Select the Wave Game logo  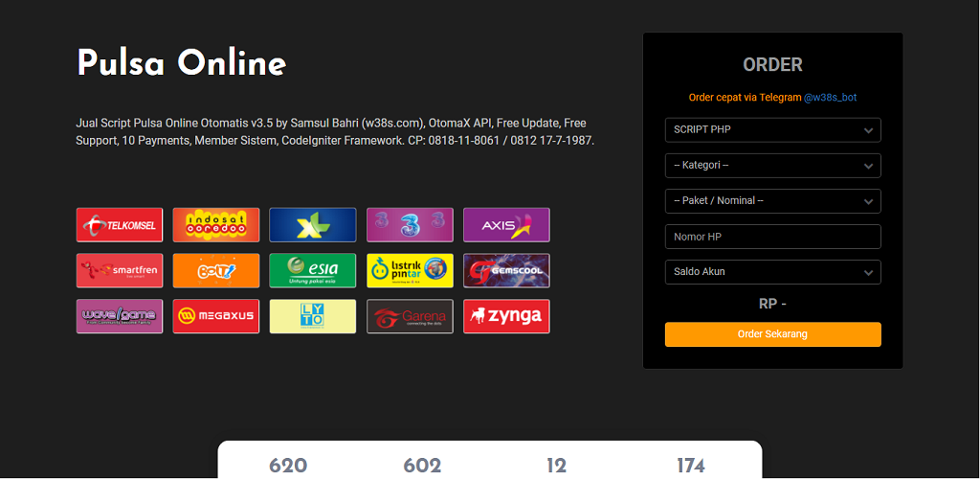120,316
